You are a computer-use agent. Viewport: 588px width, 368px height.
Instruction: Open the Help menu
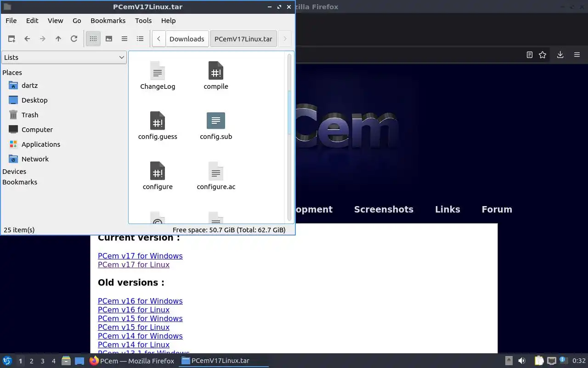tap(169, 21)
